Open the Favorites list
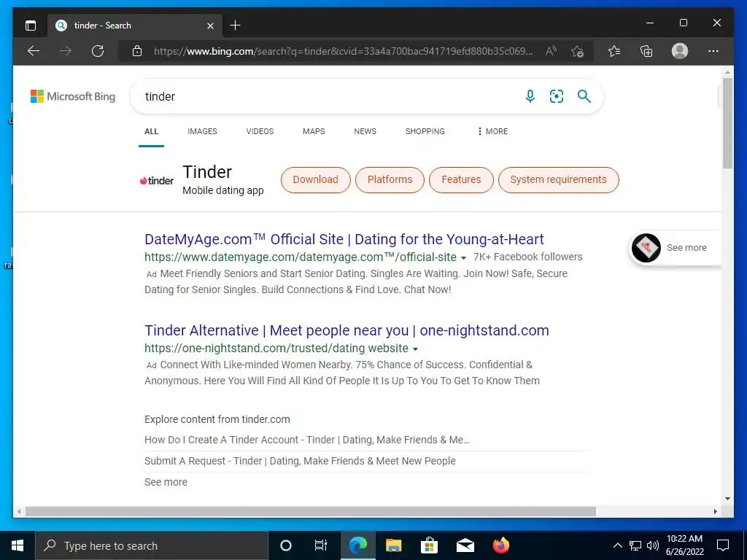The image size is (747, 560). [x=614, y=51]
